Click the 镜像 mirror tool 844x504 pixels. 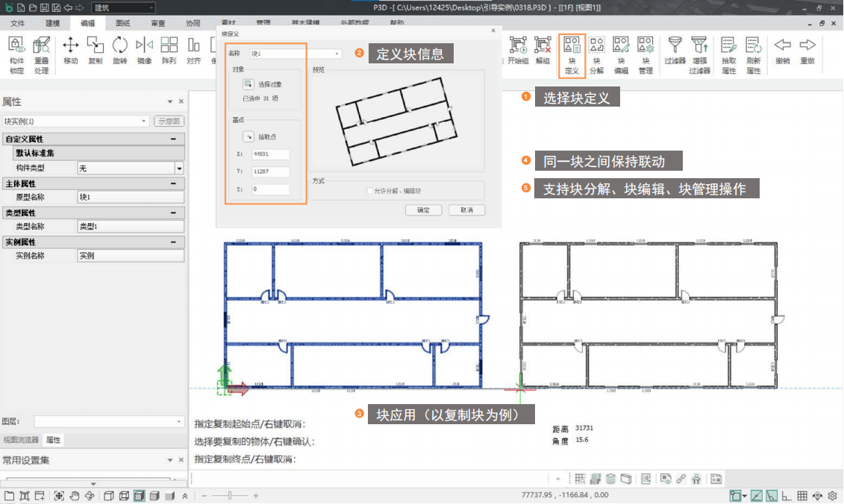coord(144,51)
